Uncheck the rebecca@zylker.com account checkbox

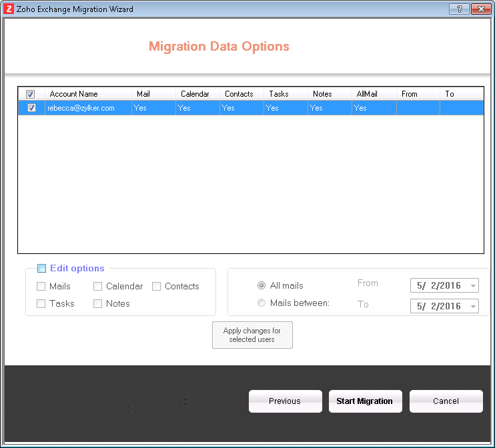point(31,108)
